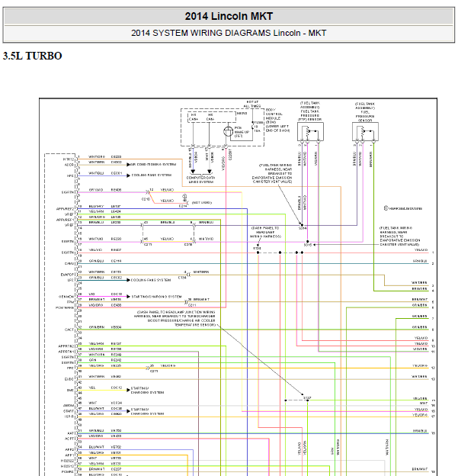The height and width of the screenshot is (476, 458).
Task: Click the 'APP1' pin label
Action: pos(69,455)
